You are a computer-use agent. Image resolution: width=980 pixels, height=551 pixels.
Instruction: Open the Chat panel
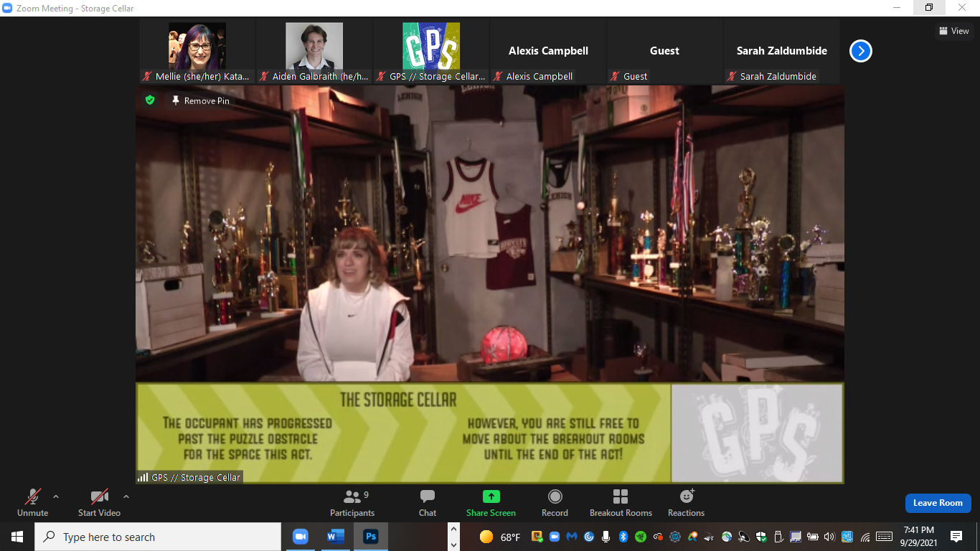coord(428,502)
